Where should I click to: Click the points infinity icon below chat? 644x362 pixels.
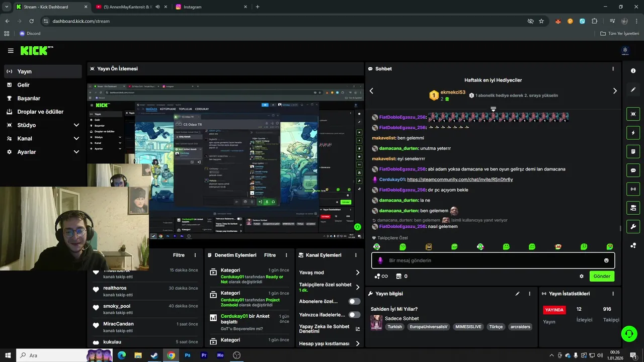click(x=381, y=276)
